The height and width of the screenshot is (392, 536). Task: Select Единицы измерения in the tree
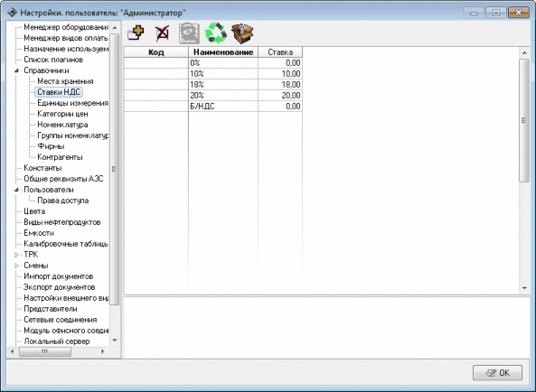point(72,103)
